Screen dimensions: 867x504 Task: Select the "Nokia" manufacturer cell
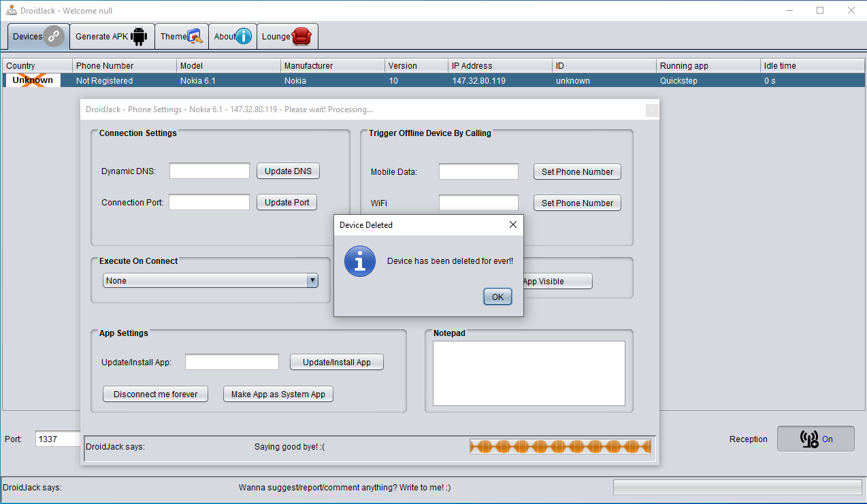pyautogui.click(x=333, y=80)
